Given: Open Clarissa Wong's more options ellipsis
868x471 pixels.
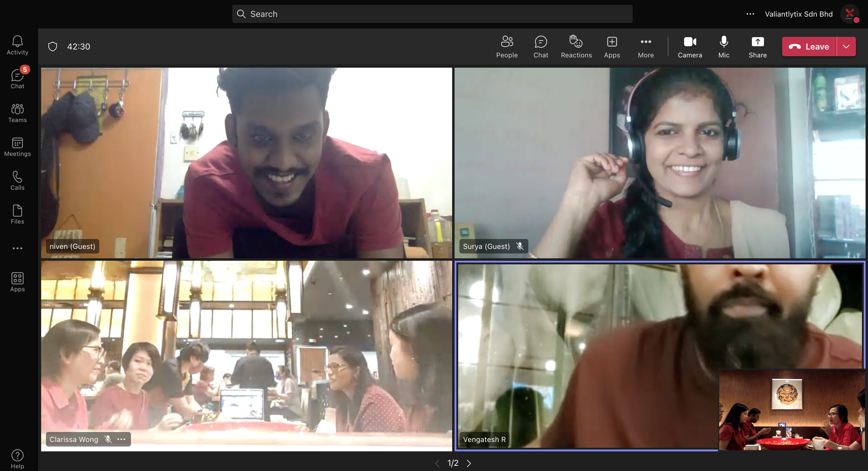Looking at the screenshot, I should (x=121, y=439).
